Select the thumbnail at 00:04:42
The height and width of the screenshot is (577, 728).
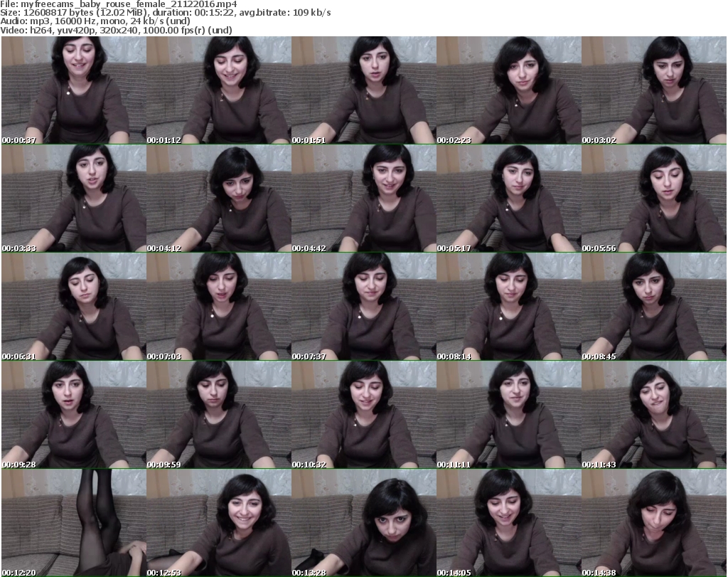click(x=364, y=198)
